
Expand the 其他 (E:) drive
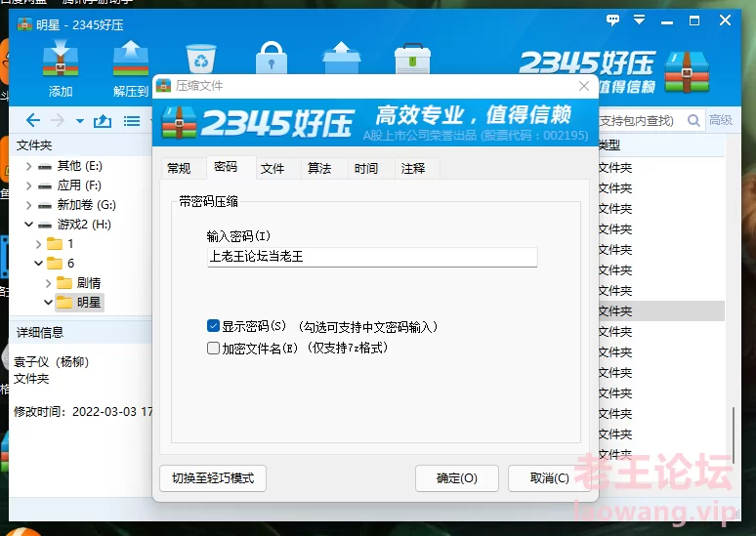pyautogui.click(x=29, y=166)
